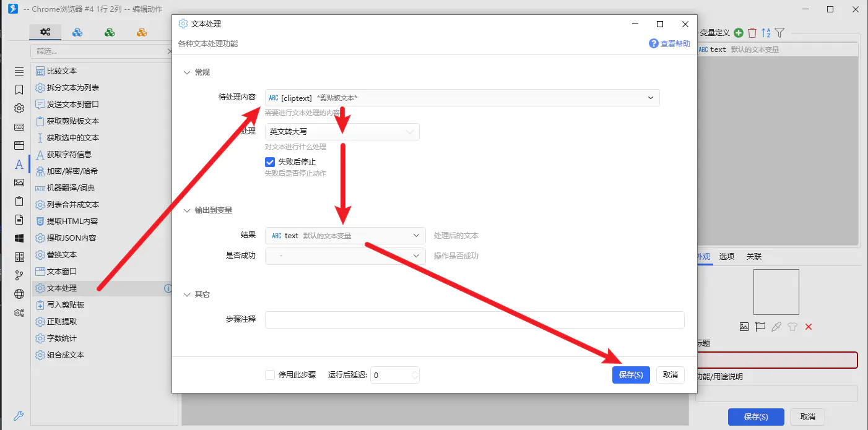
Task: Collapse the 其它 section
Action: (x=187, y=295)
